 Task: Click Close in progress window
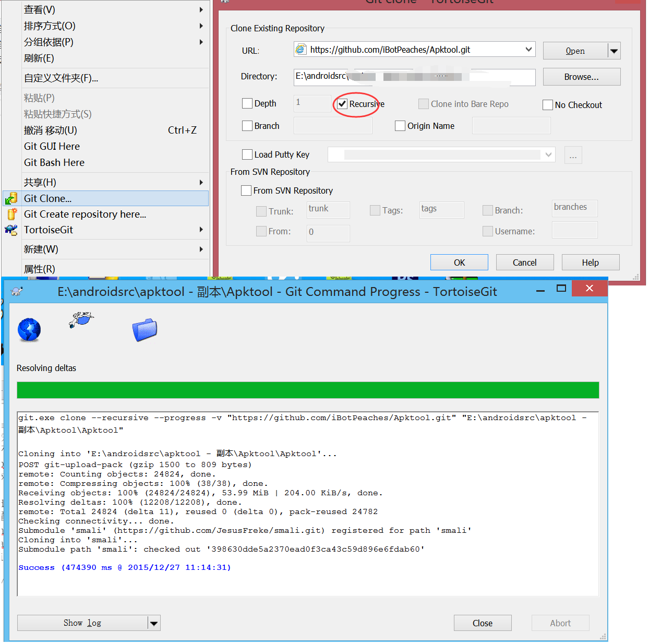[483, 623]
